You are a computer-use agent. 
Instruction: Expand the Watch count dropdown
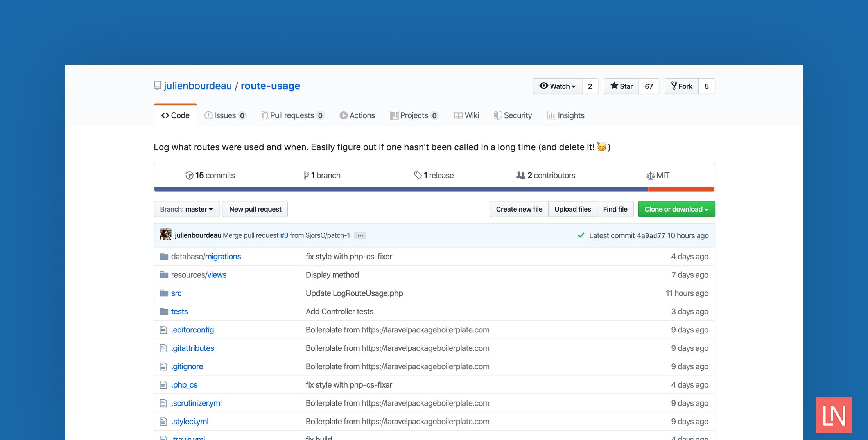coord(557,86)
